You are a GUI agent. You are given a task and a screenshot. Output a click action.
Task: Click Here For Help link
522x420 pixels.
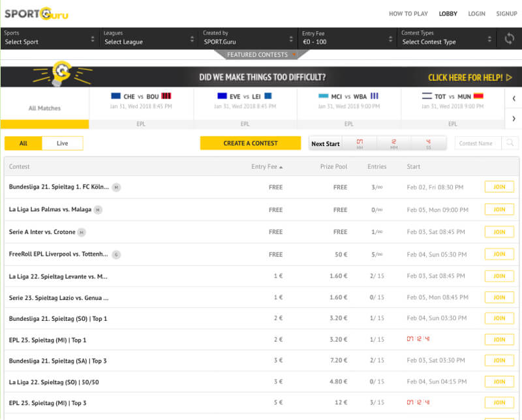pyautogui.click(x=470, y=78)
